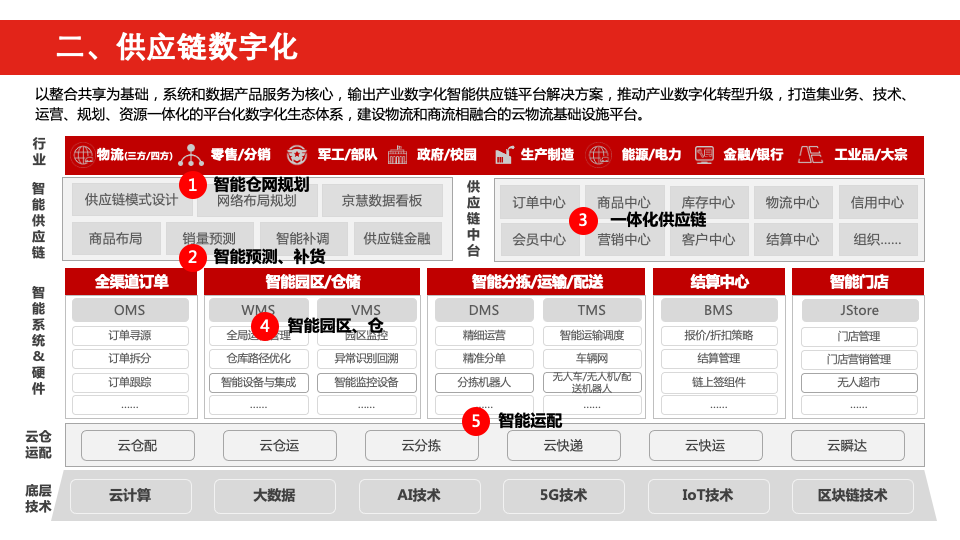Viewport: 960px width, 540px height.
Task: Click the 云仓配 box
Action: click(x=138, y=446)
